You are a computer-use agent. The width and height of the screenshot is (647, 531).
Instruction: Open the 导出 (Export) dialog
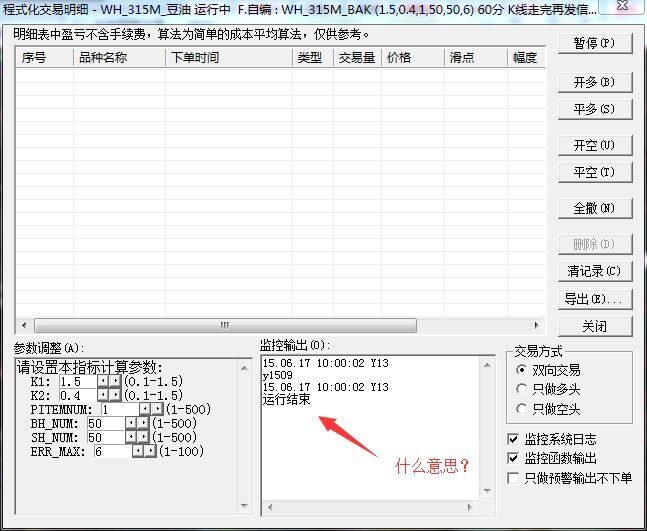pos(594,299)
